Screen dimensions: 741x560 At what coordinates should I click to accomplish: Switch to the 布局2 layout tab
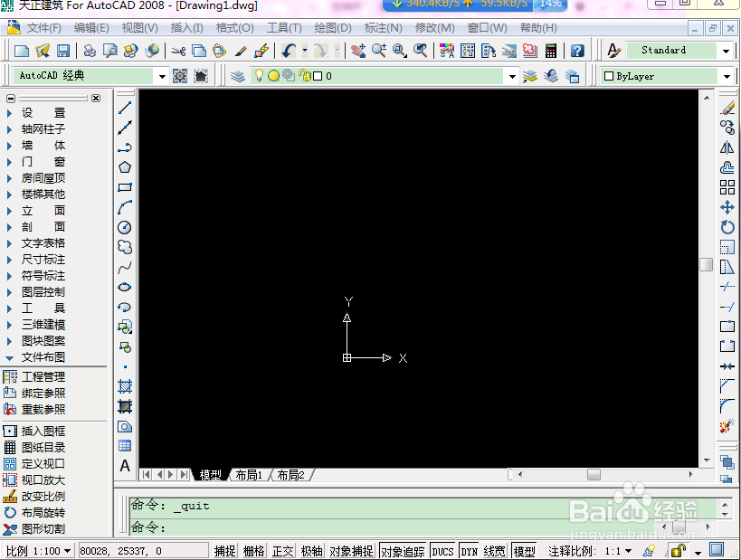point(290,475)
